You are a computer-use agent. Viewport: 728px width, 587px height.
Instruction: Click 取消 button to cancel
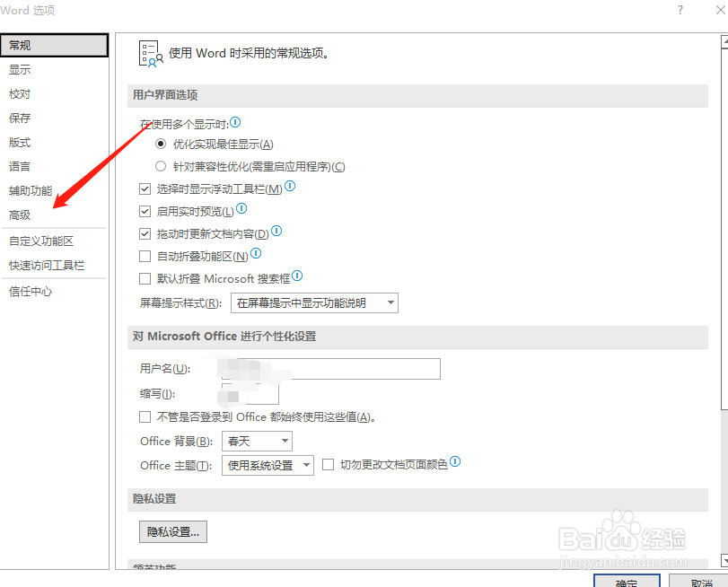700,581
